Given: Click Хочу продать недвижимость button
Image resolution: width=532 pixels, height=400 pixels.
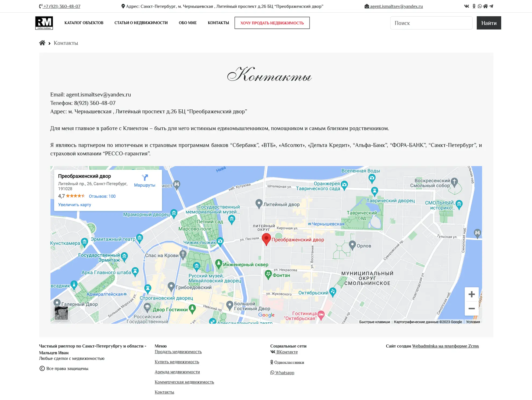Looking at the screenshot, I should 272,23.
